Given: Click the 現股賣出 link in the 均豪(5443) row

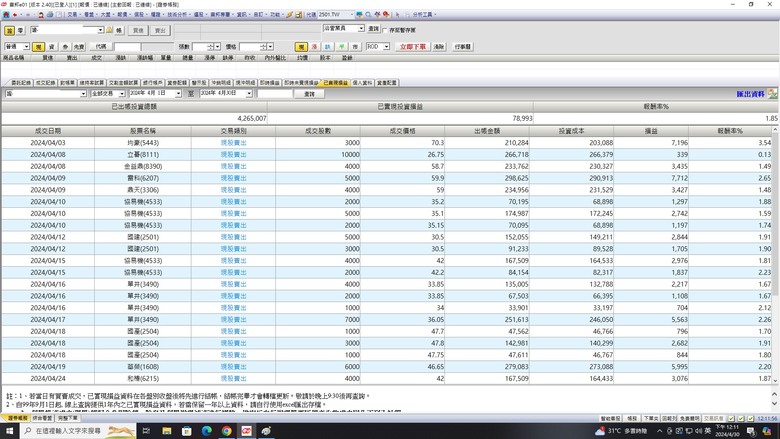Looking at the screenshot, I should [x=233, y=143].
